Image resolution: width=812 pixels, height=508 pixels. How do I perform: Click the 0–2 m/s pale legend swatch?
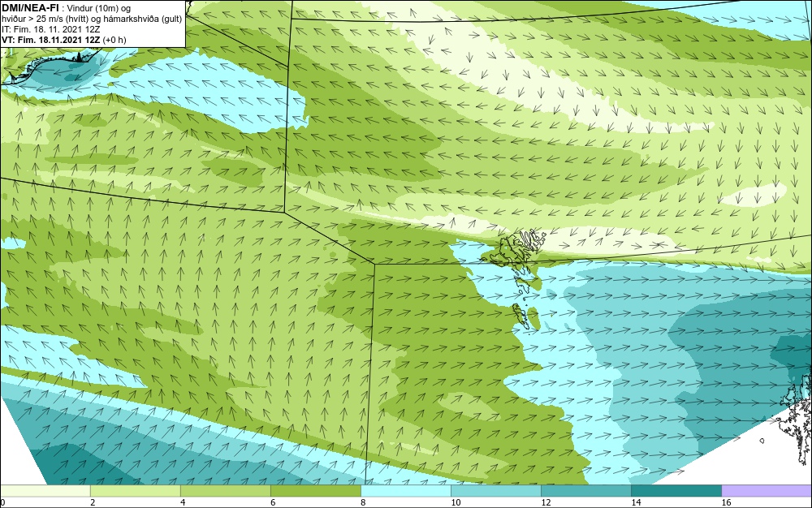click(x=45, y=490)
